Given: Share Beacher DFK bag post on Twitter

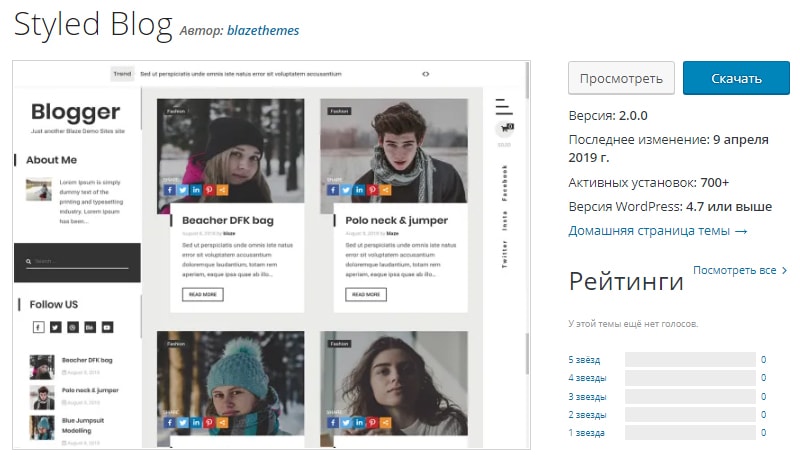Looking at the screenshot, I should (183, 190).
